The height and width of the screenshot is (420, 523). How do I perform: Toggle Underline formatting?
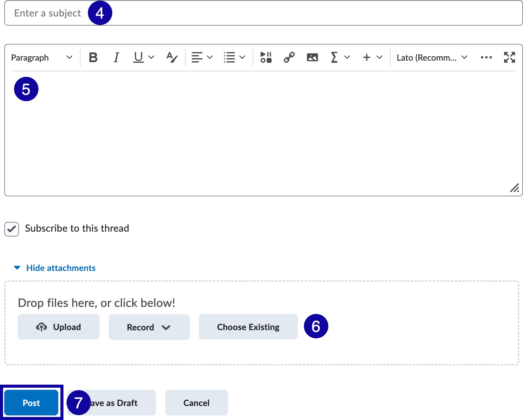[x=139, y=57]
